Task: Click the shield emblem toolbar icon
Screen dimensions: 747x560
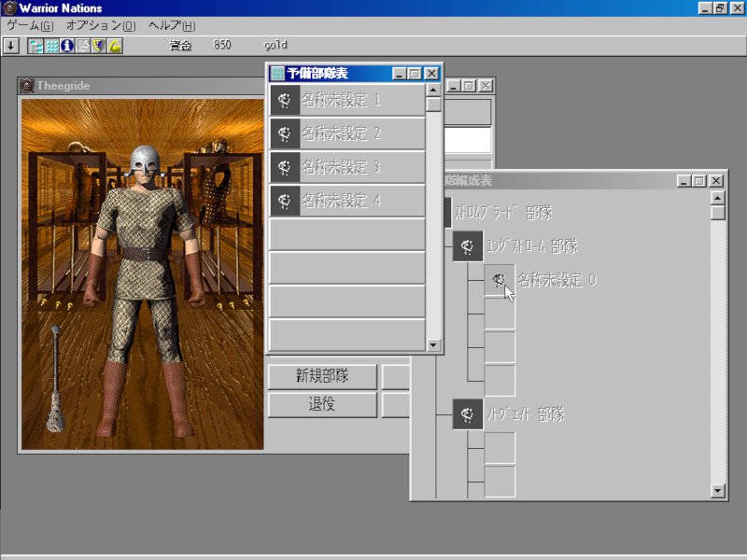Action: [98, 45]
